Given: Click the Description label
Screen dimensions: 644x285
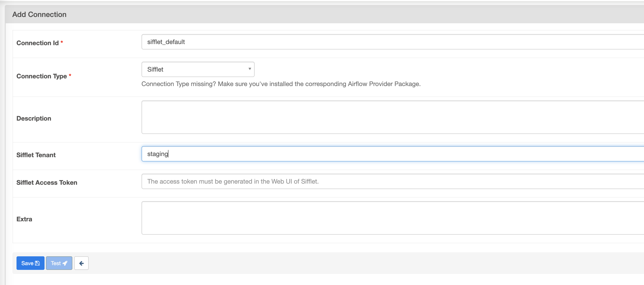Looking at the screenshot, I should click(x=34, y=118).
